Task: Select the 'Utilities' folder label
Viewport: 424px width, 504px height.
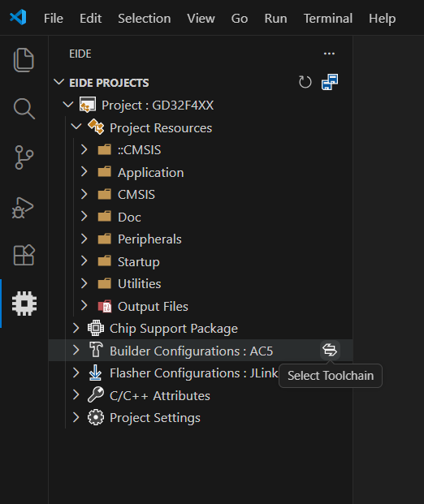Action: 139,284
